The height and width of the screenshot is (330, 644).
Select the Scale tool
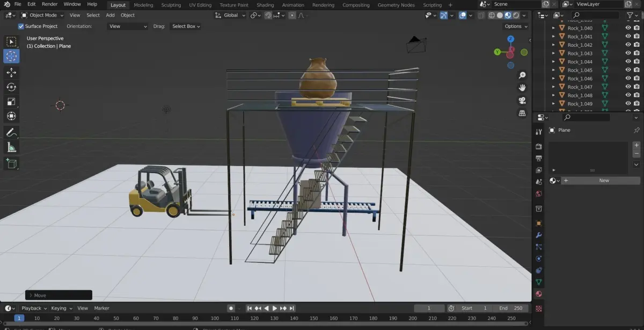(11, 102)
